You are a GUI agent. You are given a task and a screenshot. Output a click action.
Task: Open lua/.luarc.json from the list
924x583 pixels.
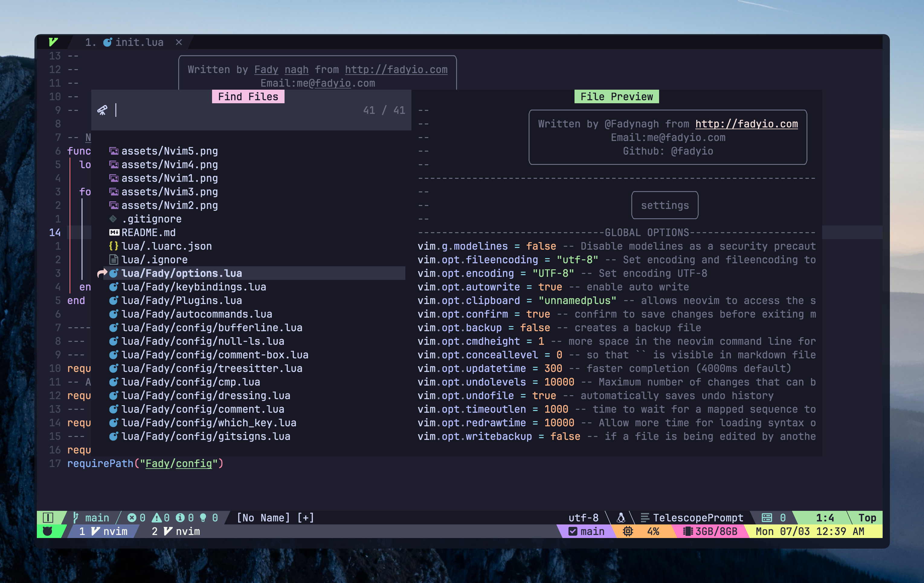click(x=166, y=246)
